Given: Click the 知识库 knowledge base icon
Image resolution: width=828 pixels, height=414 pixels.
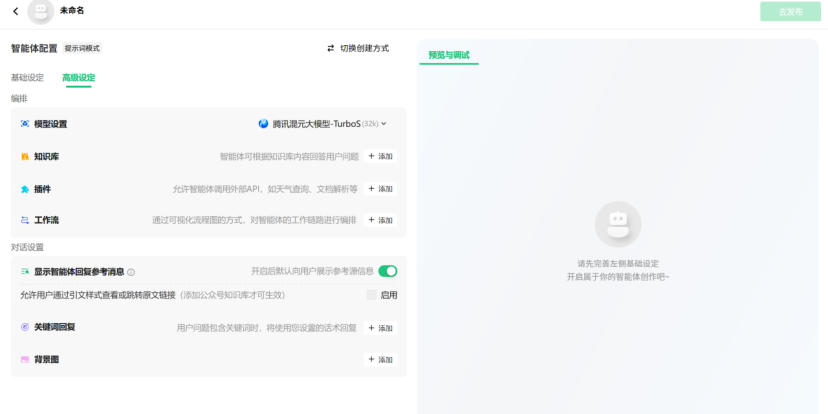Looking at the screenshot, I should coord(25,157).
